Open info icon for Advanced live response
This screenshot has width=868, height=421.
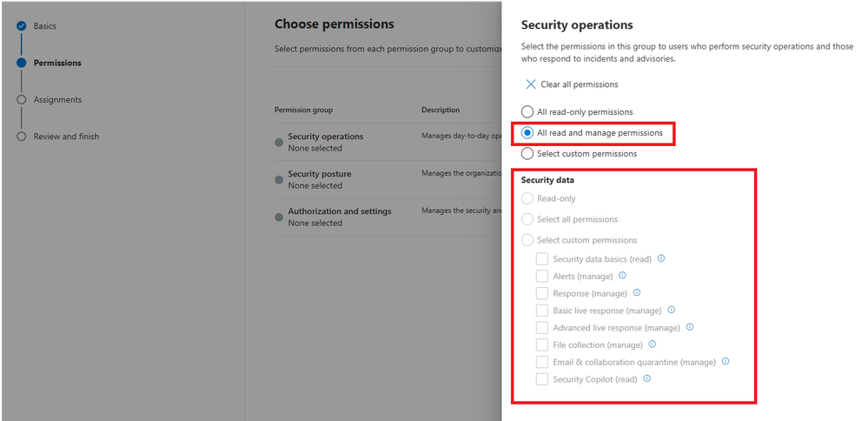tap(690, 327)
